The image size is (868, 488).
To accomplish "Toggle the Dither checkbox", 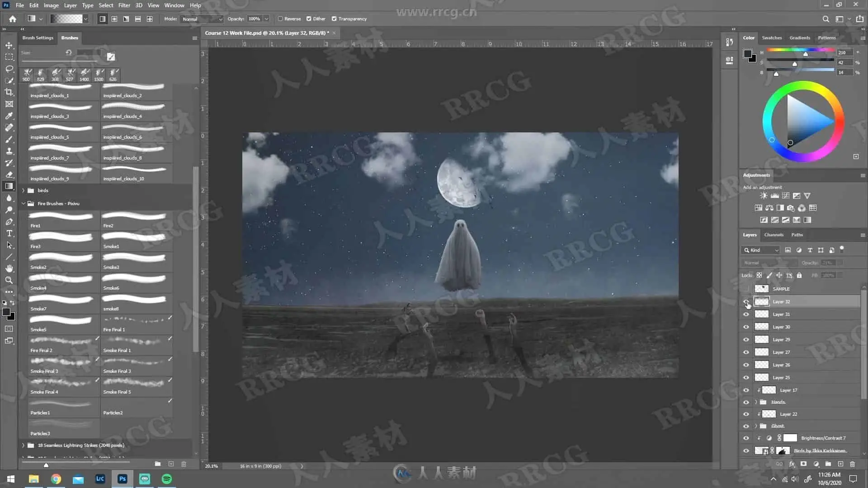I will pyautogui.click(x=309, y=19).
